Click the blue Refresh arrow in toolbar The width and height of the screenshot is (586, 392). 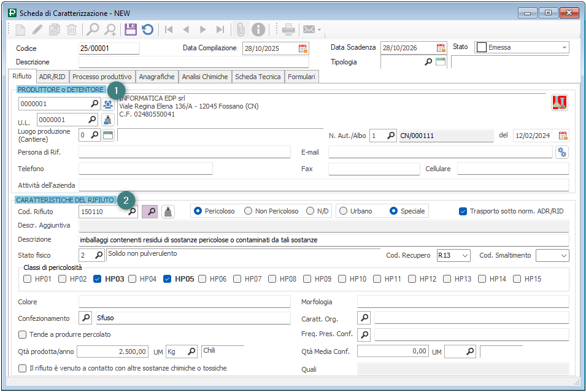click(x=147, y=29)
